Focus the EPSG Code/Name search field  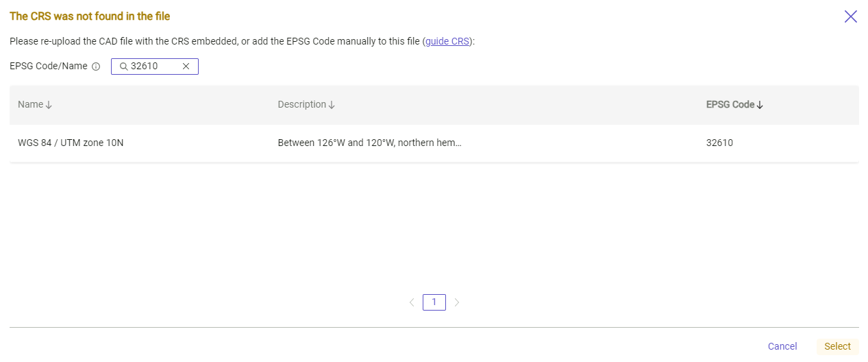pyautogui.click(x=154, y=67)
